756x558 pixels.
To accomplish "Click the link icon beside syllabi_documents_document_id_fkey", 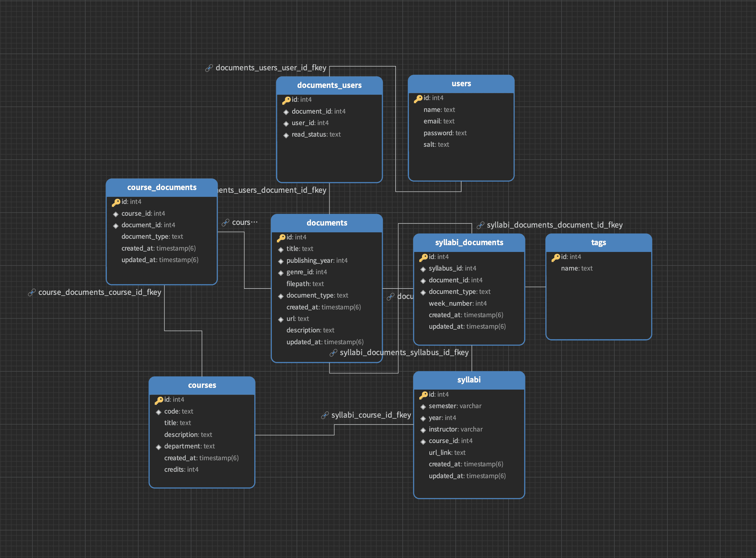I will 480,225.
